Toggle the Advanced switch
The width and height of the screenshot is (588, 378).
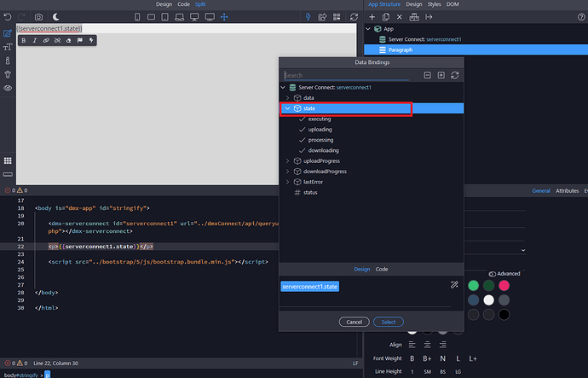[493, 274]
